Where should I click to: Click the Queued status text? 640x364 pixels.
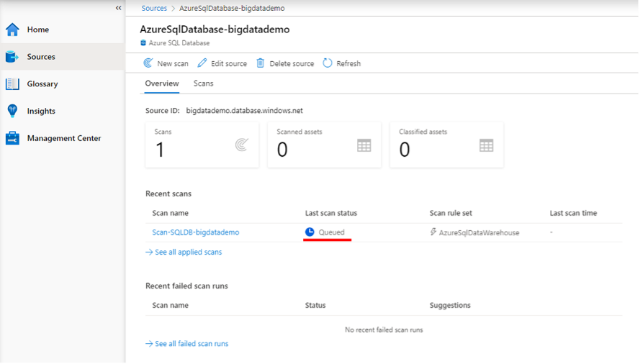(x=331, y=232)
